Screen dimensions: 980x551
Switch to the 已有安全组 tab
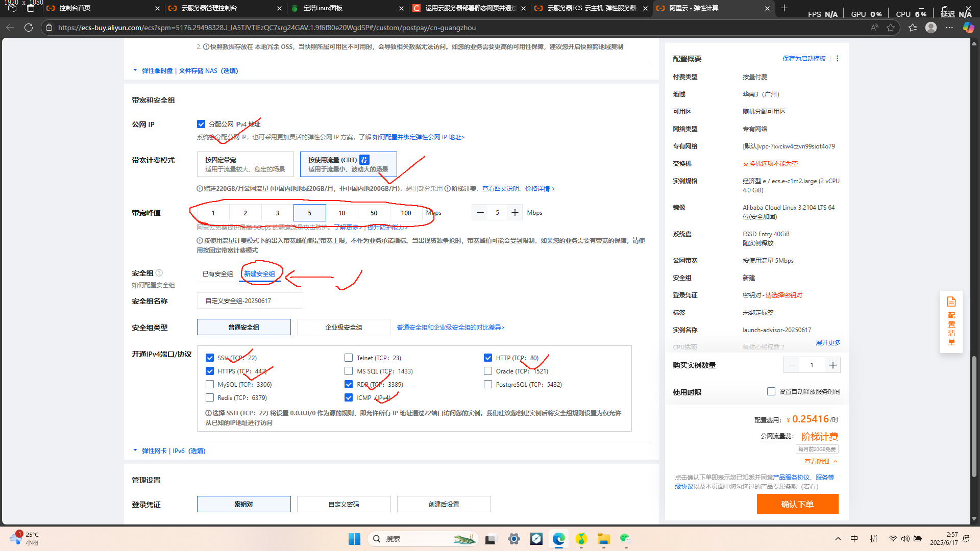point(217,274)
